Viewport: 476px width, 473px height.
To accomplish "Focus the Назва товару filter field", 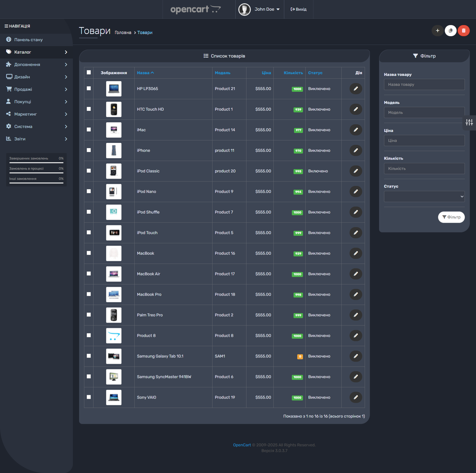I will pyautogui.click(x=424, y=84).
